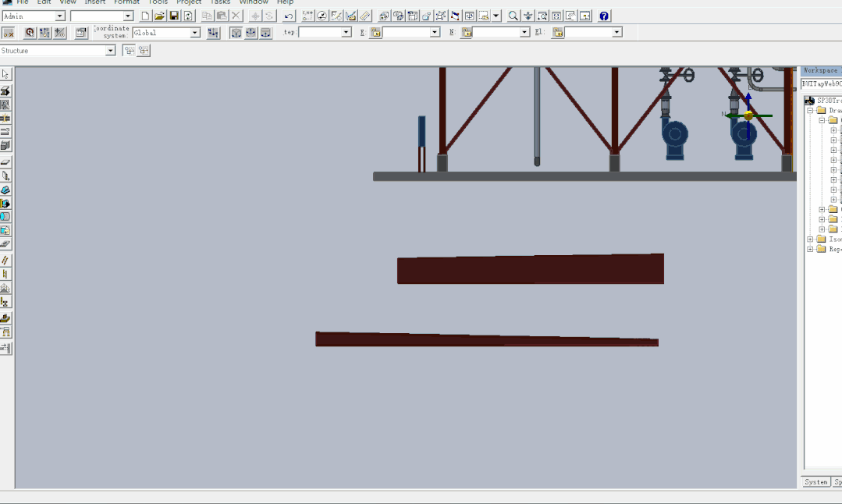Open the Northing value dropdown
Image resolution: width=842 pixels, height=504 pixels.
[524, 33]
